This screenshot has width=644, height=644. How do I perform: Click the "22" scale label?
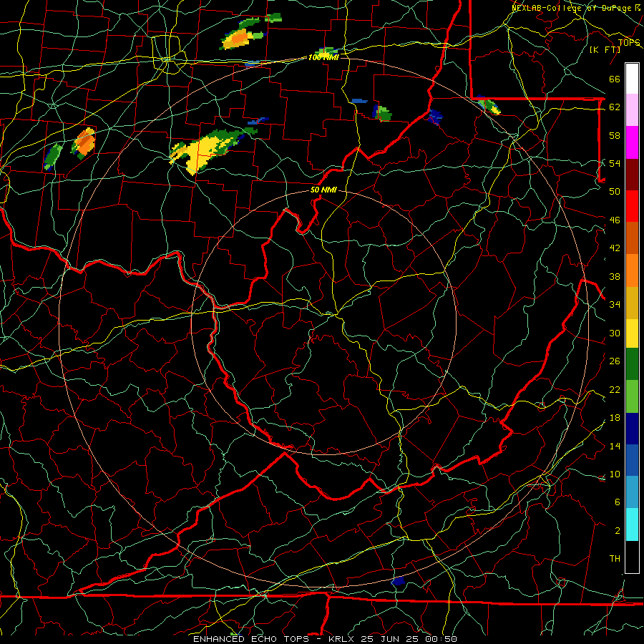[615, 389]
